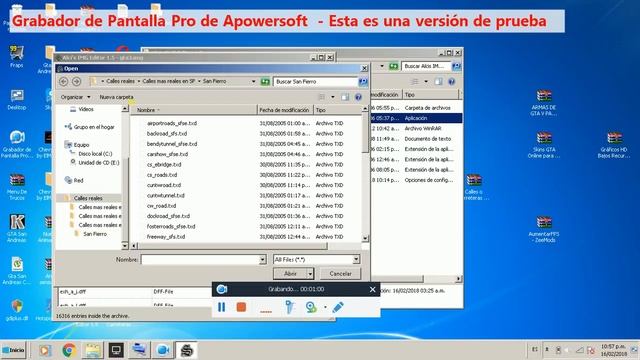640x360 pixels.
Task: Select file fosterroads_sfse.txd
Action: point(171,226)
